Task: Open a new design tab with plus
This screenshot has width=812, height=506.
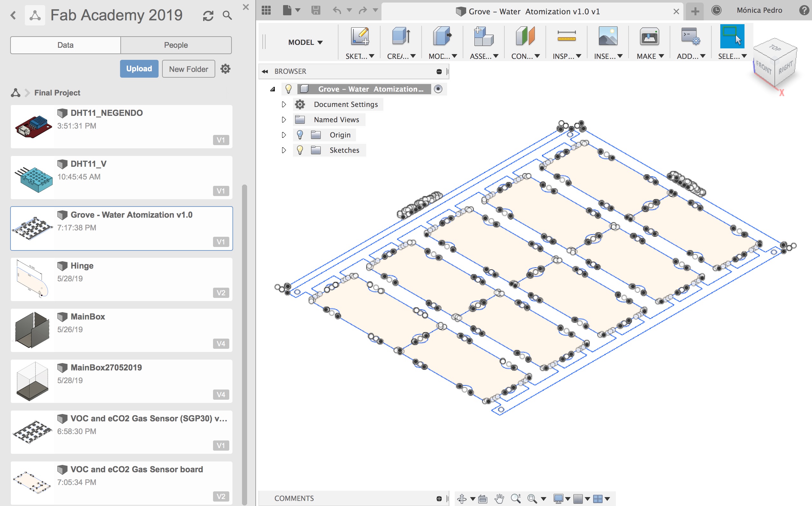Action: coord(695,11)
